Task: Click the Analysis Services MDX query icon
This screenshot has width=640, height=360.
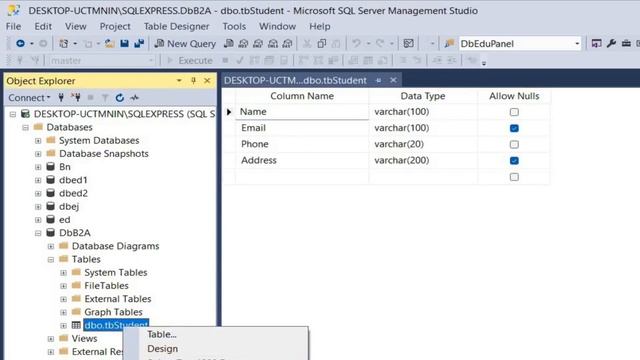Action: coord(243,43)
